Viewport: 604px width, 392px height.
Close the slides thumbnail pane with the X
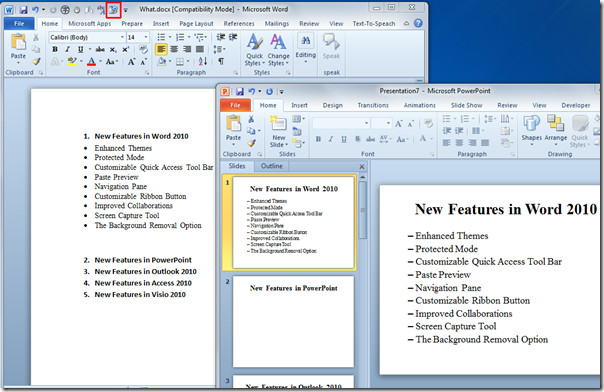pyautogui.click(x=362, y=167)
